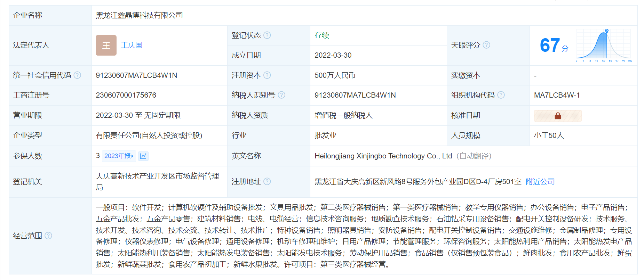Image resolution: width=644 pixels, height=280 pixels.
Task: Click help icon next to 登记状态
Action: point(267,35)
